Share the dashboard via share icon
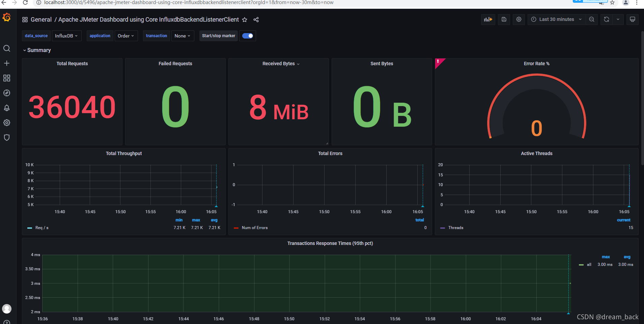This screenshot has width=644, height=324. pyautogui.click(x=256, y=20)
